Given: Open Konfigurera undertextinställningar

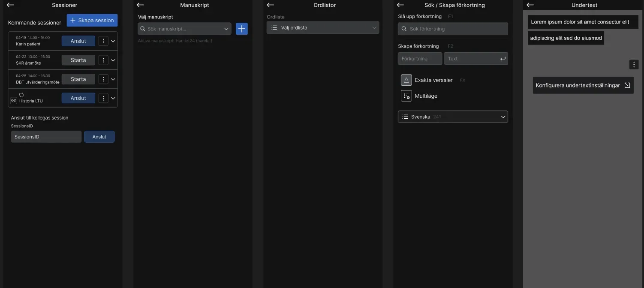Looking at the screenshot, I should tap(583, 85).
